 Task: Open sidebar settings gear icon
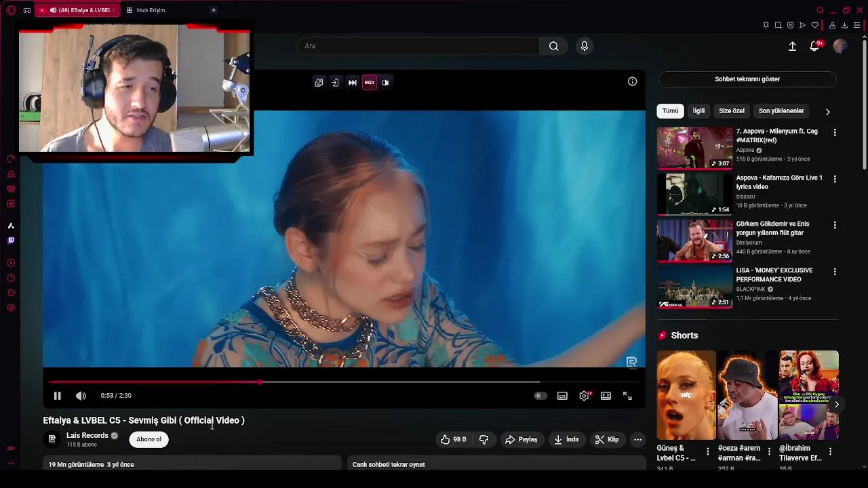click(x=11, y=308)
